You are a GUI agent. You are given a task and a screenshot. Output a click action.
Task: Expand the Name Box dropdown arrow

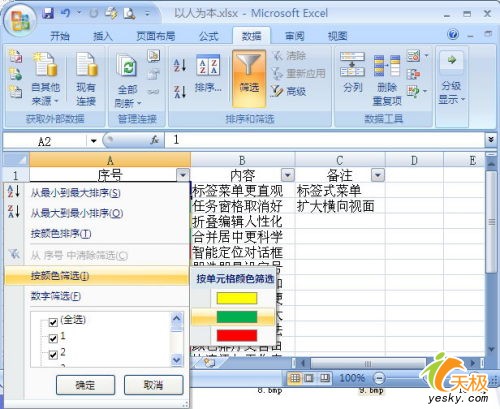coord(94,141)
